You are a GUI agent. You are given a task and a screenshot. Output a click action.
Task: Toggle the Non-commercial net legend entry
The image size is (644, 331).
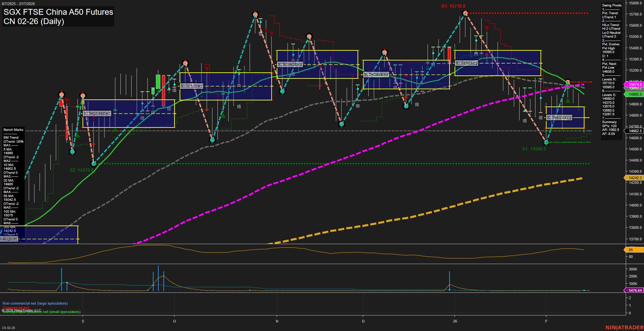pyautogui.click(x=35, y=303)
